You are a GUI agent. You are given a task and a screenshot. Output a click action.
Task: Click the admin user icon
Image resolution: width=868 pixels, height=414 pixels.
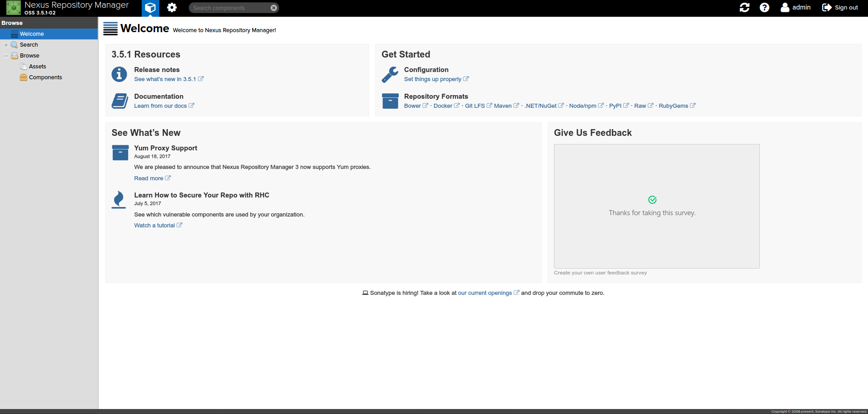pyautogui.click(x=785, y=7)
